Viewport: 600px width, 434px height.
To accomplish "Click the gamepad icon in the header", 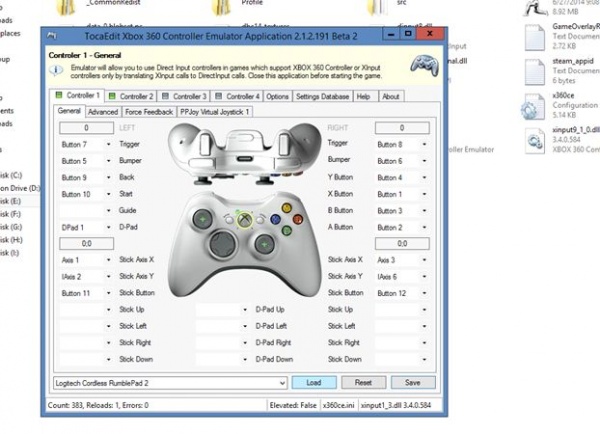I will tap(424, 65).
